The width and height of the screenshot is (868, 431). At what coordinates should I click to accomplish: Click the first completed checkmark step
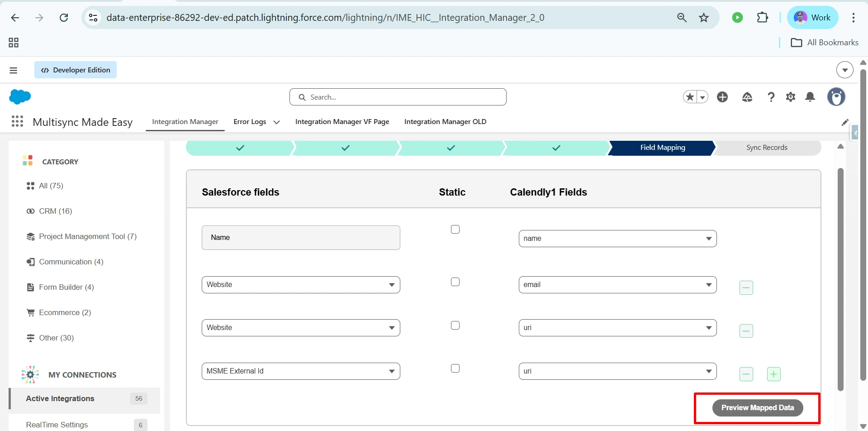click(240, 148)
